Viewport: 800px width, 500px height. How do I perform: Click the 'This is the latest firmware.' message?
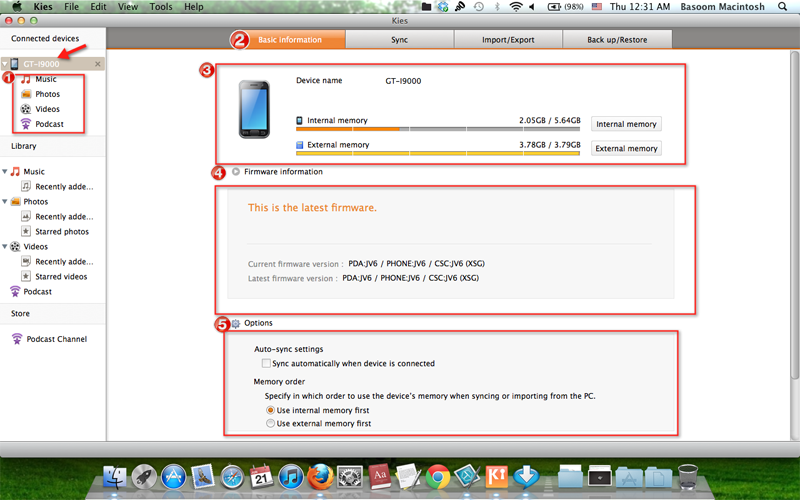pyautogui.click(x=312, y=208)
